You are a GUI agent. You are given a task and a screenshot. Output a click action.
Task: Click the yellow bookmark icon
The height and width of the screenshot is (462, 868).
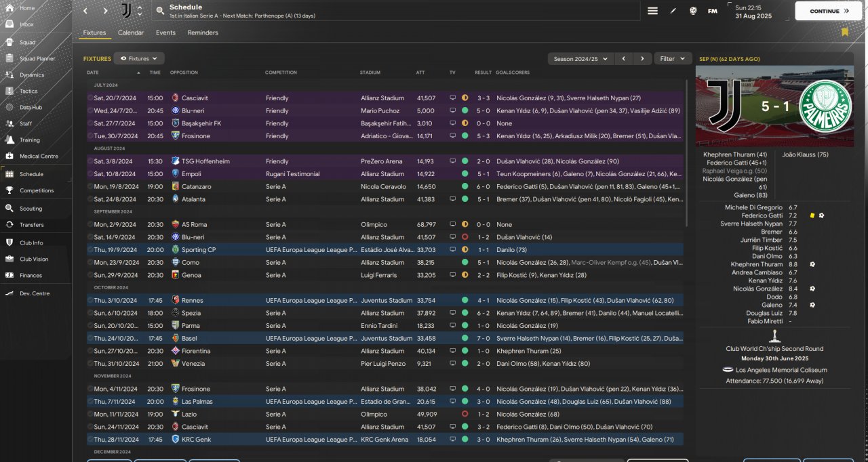pyautogui.click(x=844, y=32)
